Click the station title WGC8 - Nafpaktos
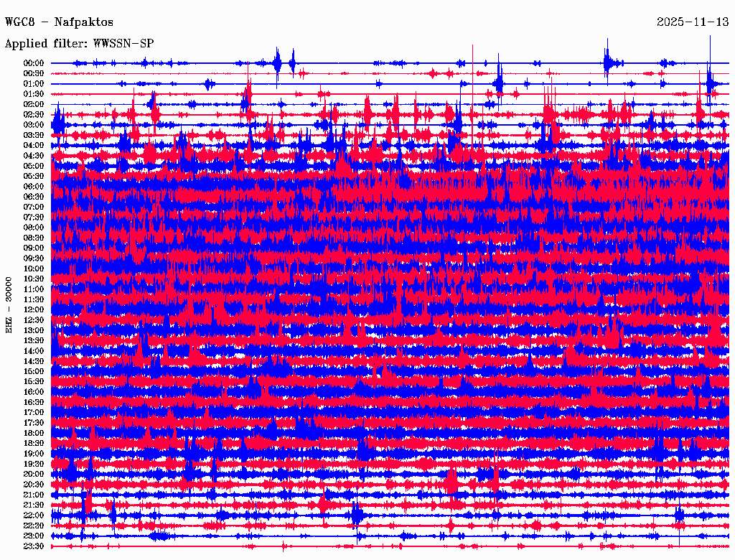The image size is (735, 560). tap(59, 22)
